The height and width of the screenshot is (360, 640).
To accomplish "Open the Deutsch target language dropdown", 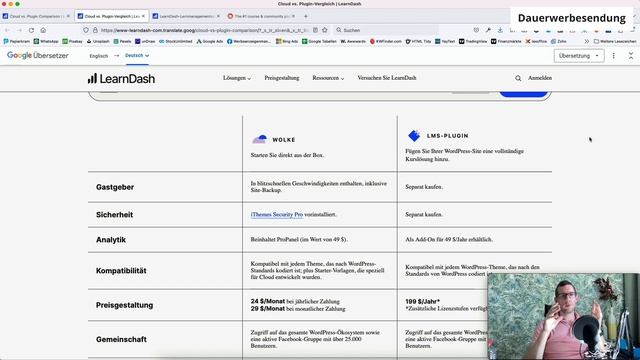I will click(x=137, y=56).
